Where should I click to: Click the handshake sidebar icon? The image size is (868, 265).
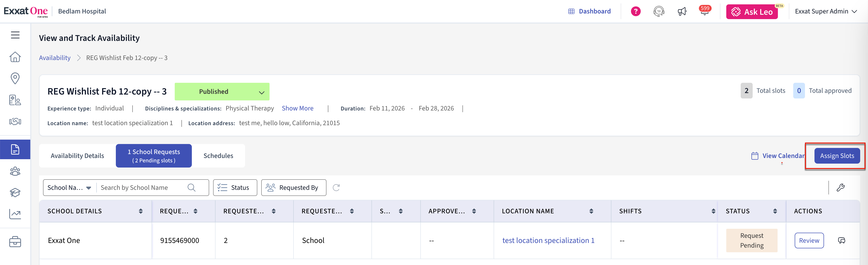[15, 121]
